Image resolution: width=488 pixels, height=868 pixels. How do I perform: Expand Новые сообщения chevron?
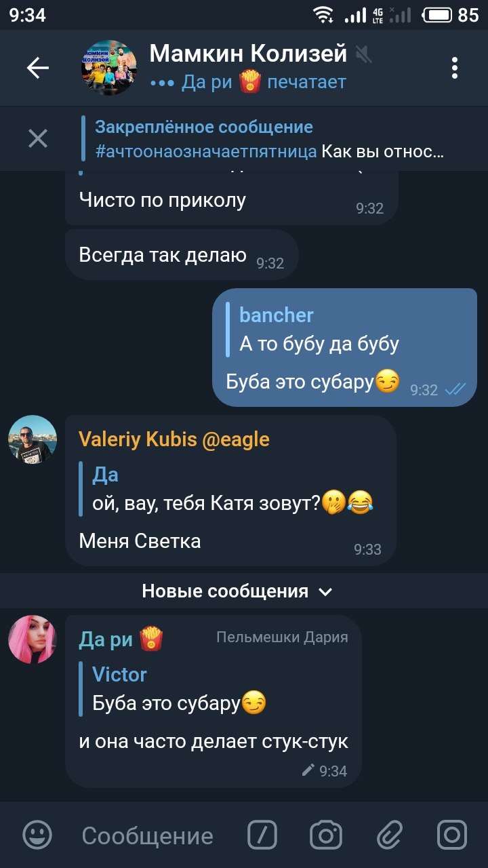(x=326, y=592)
